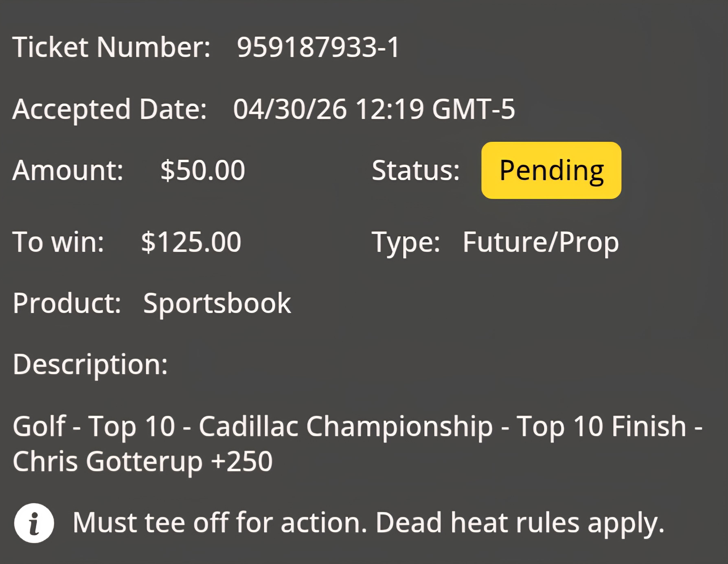Click the $50.00 amount value
The height and width of the screenshot is (564, 728).
pyautogui.click(x=203, y=170)
